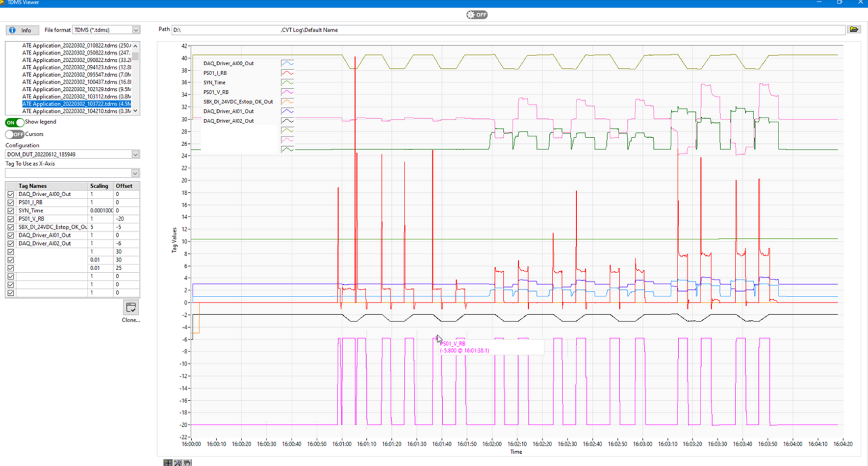The height and width of the screenshot is (466, 868).
Task: Select file ATE Application_20220302_094123.tdms
Action: click(x=77, y=68)
